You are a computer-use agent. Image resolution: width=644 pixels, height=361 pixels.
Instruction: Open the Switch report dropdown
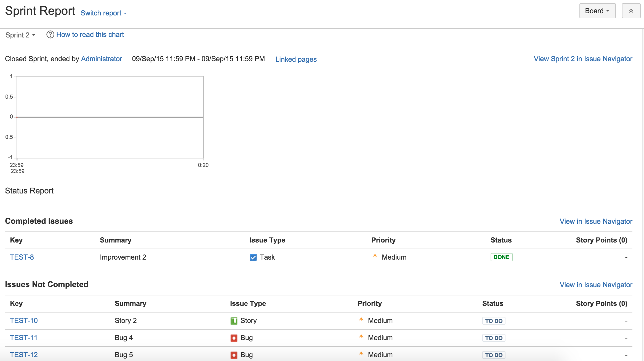(103, 13)
